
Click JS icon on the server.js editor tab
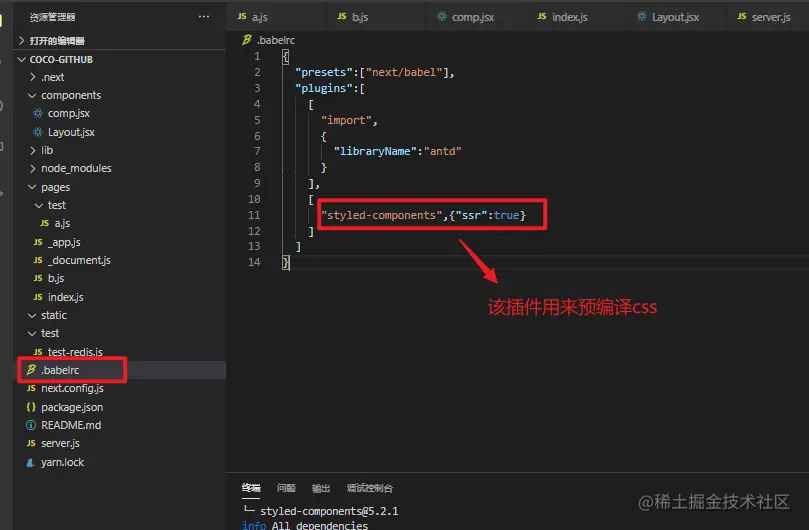click(742, 17)
